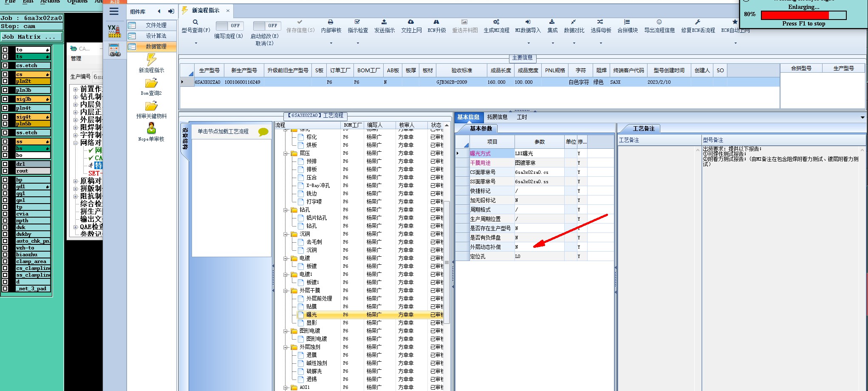Click the 选择母板 shuffle icon
This screenshot has width=868, height=391.
(600, 22)
